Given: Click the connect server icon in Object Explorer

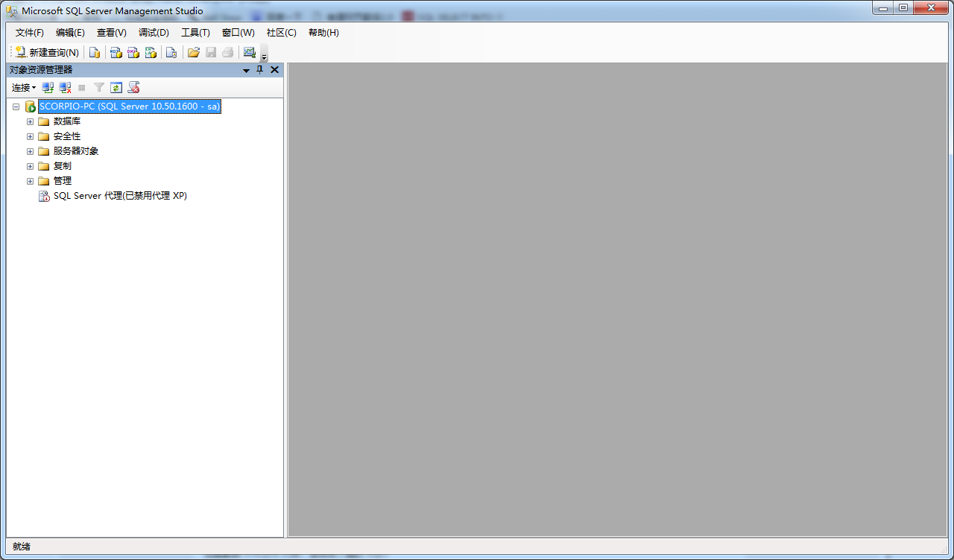Looking at the screenshot, I should coord(48,88).
